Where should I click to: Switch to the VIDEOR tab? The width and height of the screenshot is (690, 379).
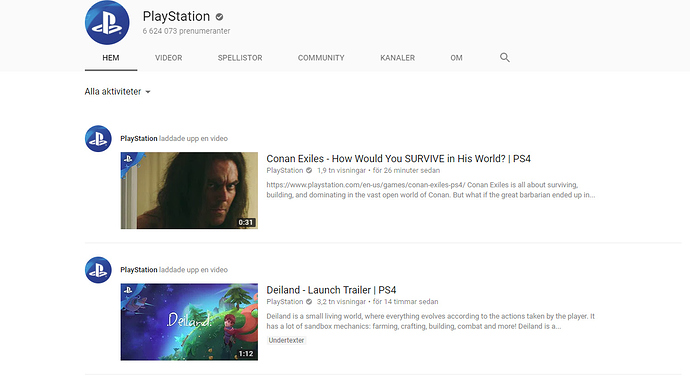click(169, 58)
